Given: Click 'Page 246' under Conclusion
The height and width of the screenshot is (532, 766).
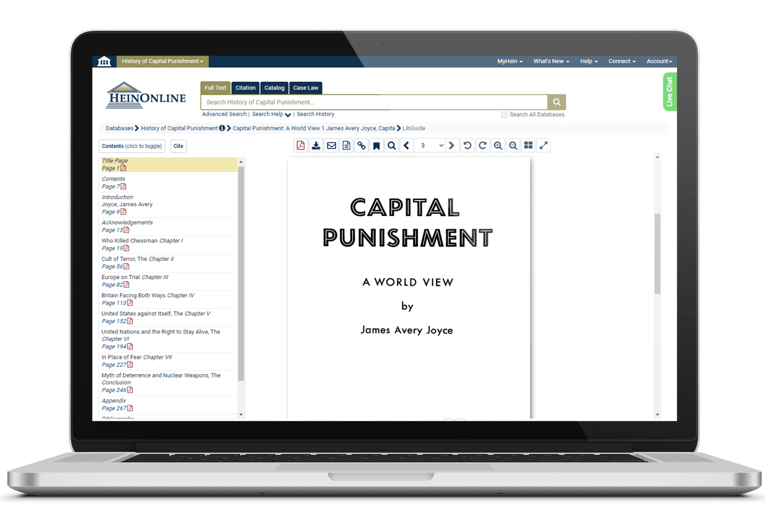Looking at the screenshot, I should coord(114,390).
